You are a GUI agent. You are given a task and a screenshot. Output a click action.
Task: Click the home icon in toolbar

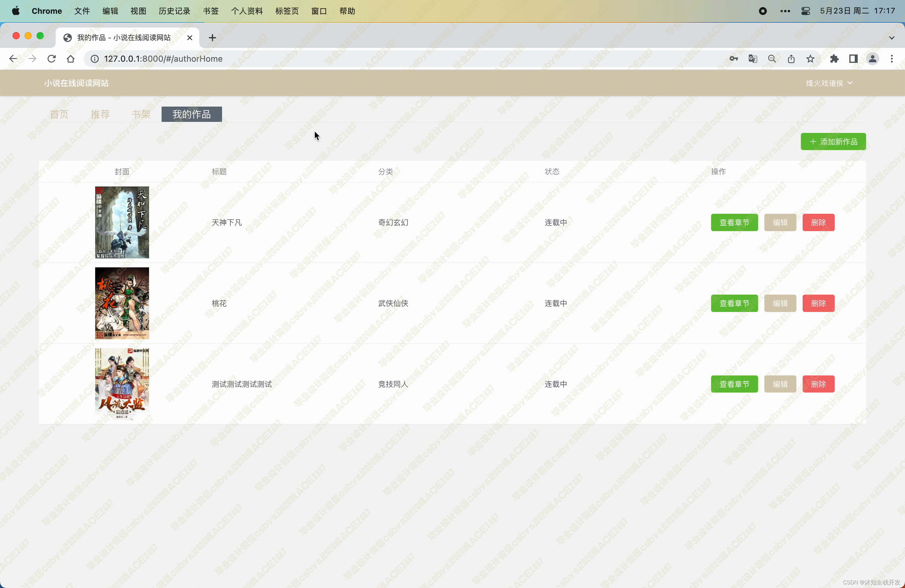click(70, 59)
